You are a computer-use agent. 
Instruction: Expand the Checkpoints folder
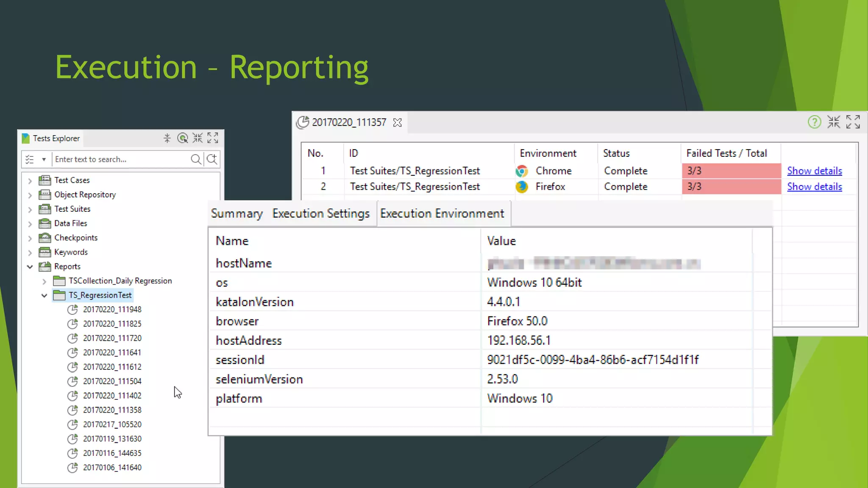(30, 238)
